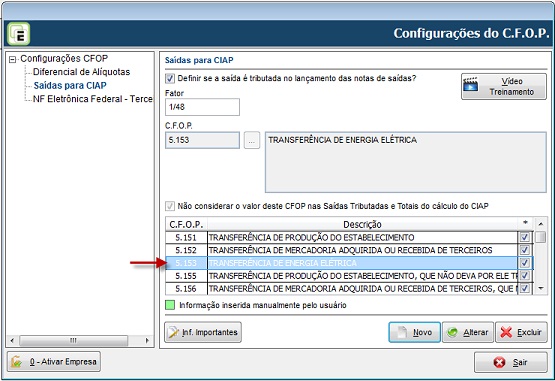
Task: Select 'TRANSFERÊNCIA DE PRODUÇÃO DO ESTABELECIMENTO' in row 5.151
Action: tap(311, 237)
